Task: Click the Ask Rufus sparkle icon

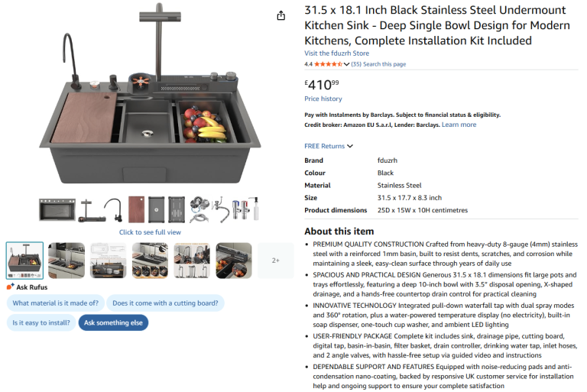Action: point(10,287)
